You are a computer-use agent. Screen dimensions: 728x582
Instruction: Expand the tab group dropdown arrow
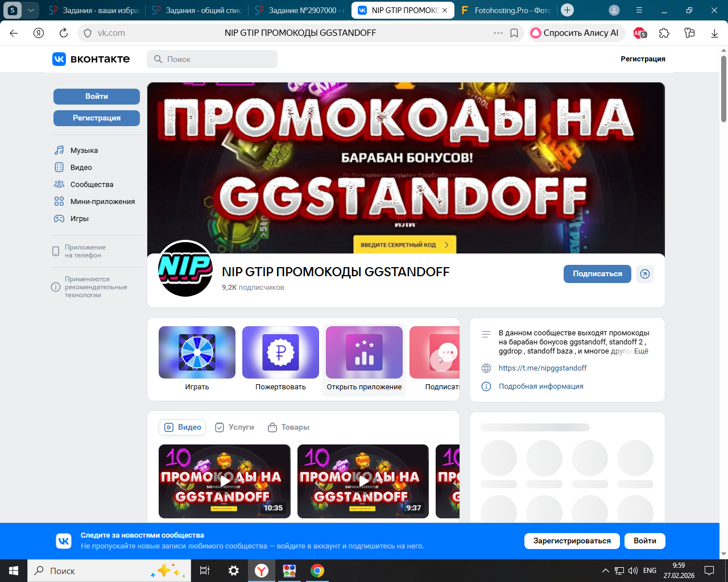point(31,10)
